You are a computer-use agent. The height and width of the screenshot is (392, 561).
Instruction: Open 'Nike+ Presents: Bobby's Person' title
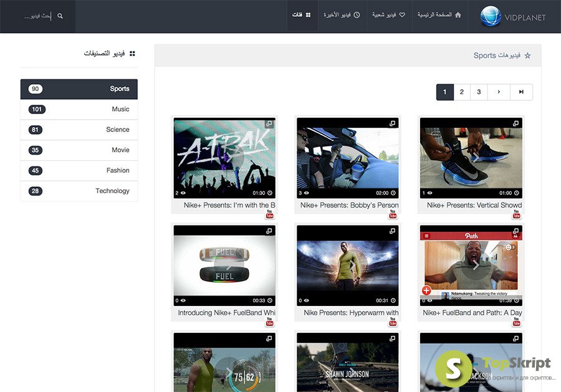[349, 205]
